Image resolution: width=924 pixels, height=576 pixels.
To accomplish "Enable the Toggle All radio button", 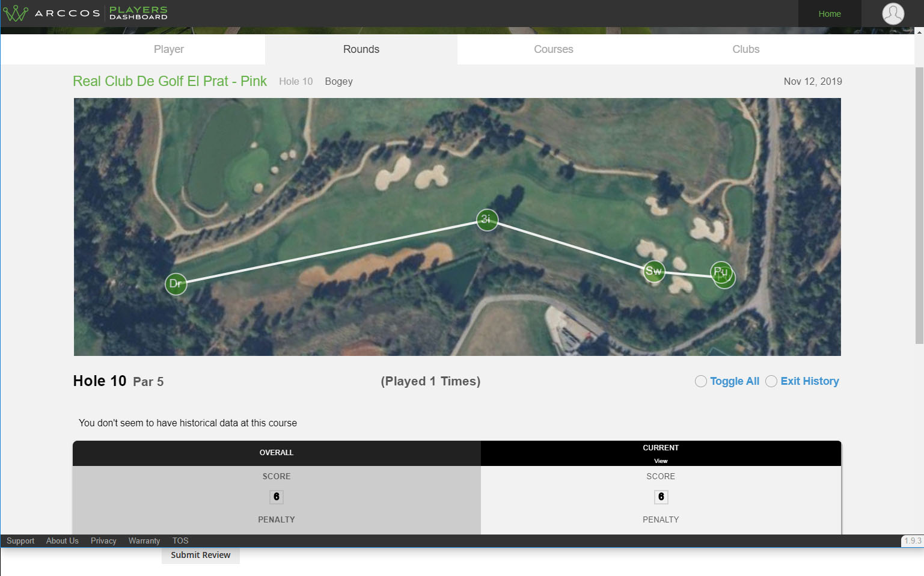I will (x=700, y=381).
